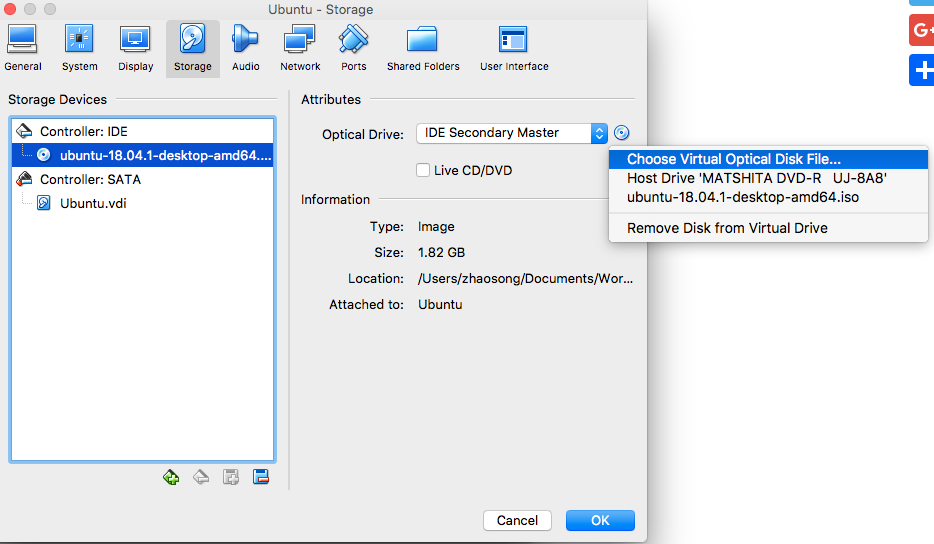Screen dimensions: 934x544
Task: Click the Cancel button
Action: (517, 520)
